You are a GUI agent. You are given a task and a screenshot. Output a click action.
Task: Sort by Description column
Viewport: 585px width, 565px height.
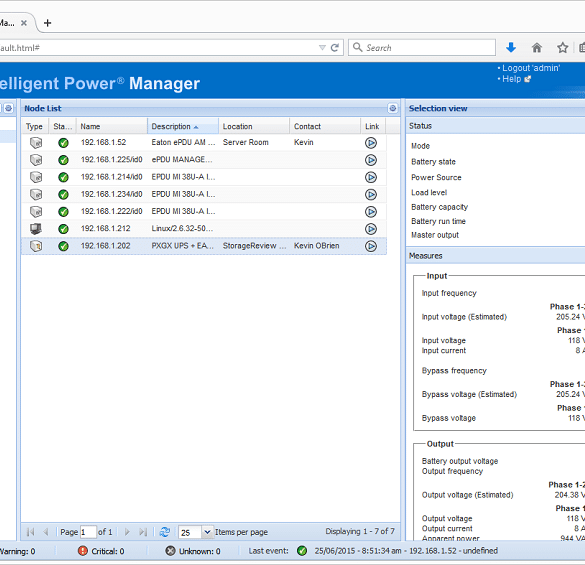click(x=183, y=126)
